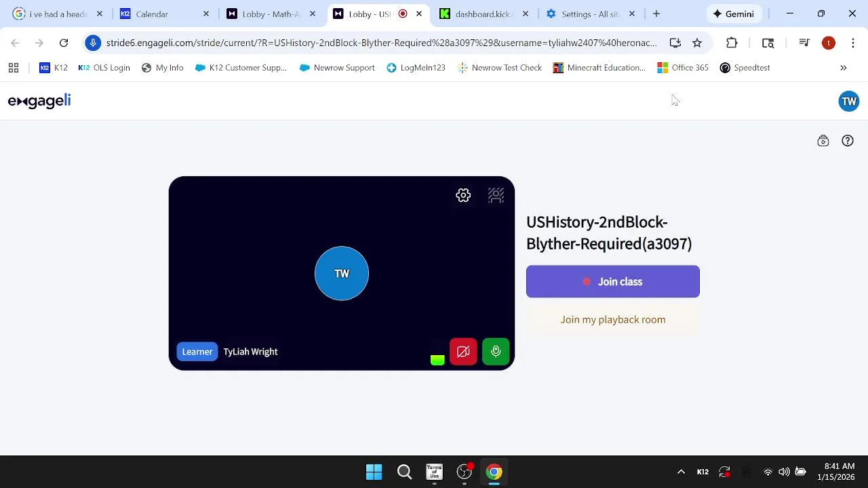The image size is (868, 488).
Task: Open the help question mark icon
Action: 848,141
